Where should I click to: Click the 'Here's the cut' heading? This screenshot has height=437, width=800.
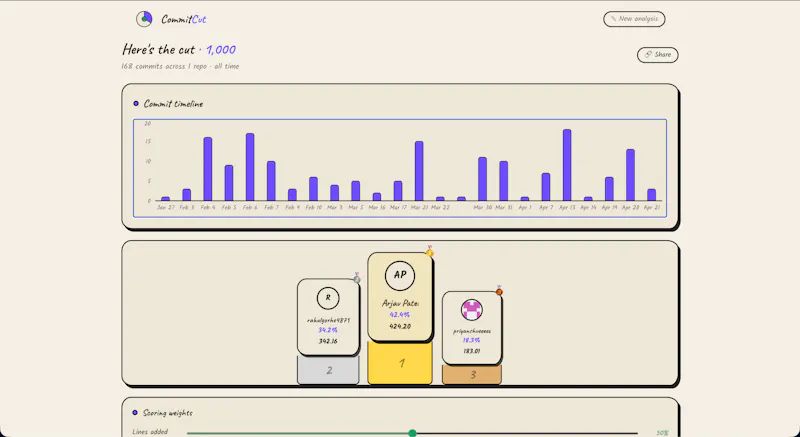point(159,49)
